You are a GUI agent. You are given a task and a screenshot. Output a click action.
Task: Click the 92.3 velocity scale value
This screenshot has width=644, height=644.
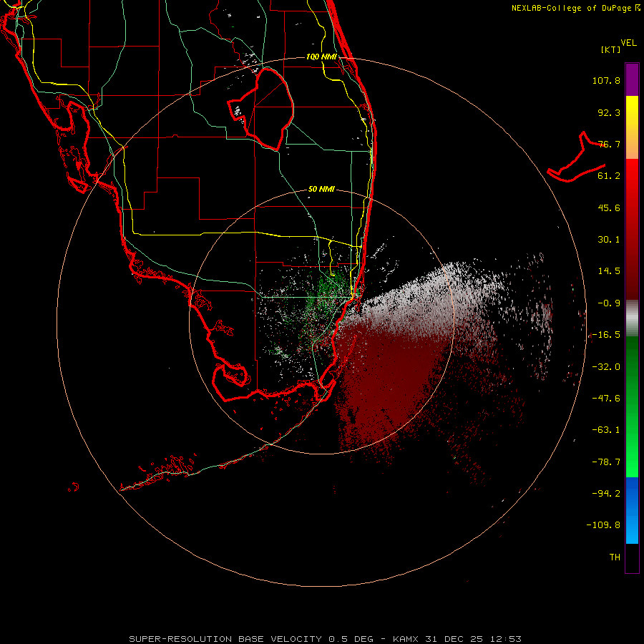pyautogui.click(x=609, y=112)
